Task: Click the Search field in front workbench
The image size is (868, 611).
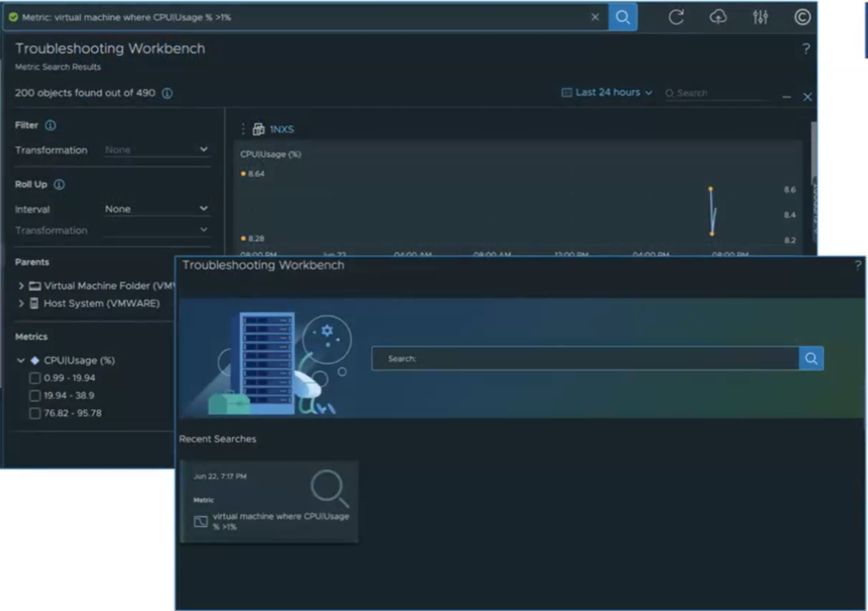Action: tap(585, 358)
